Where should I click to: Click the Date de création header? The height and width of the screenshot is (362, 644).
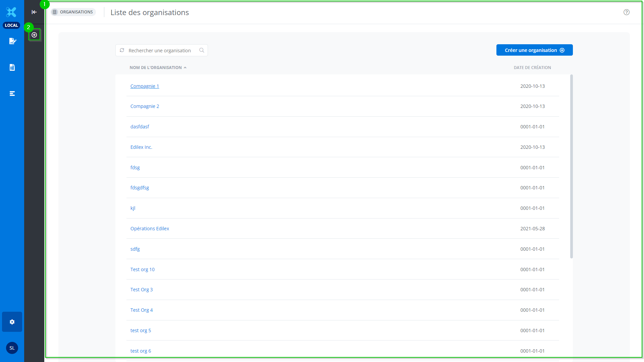pos(532,68)
